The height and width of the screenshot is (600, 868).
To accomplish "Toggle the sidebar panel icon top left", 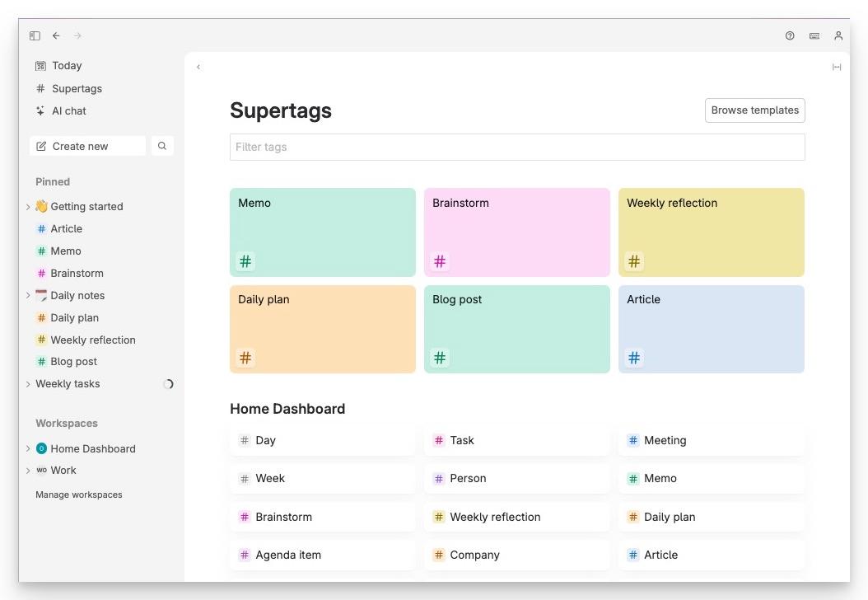I will [x=35, y=35].
